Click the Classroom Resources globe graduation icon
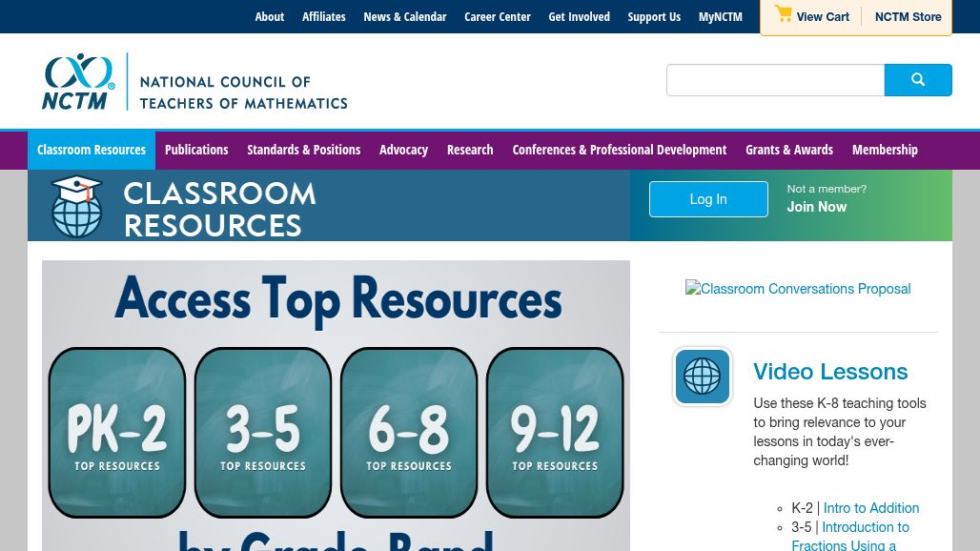This screenshot has width=980, height=551. [76, 206]
